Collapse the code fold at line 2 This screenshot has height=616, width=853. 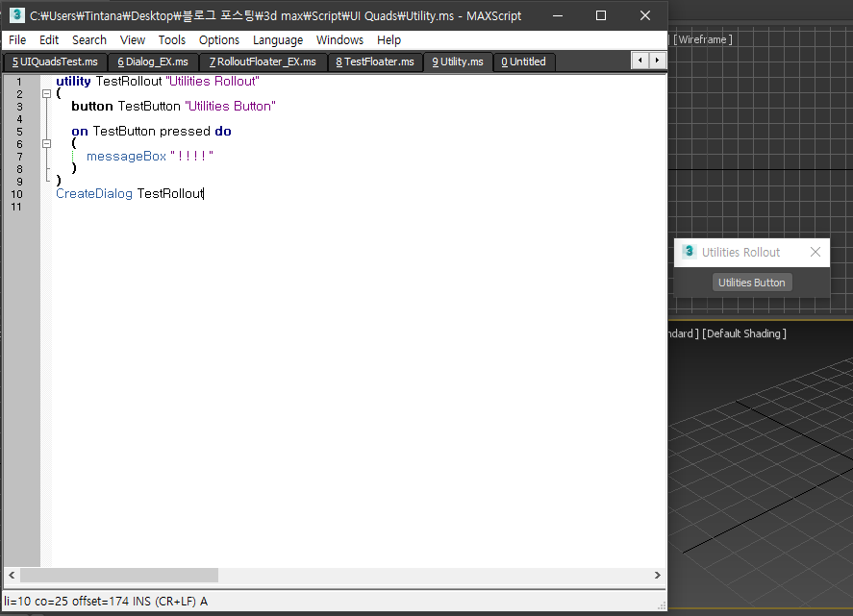point(47,93)
